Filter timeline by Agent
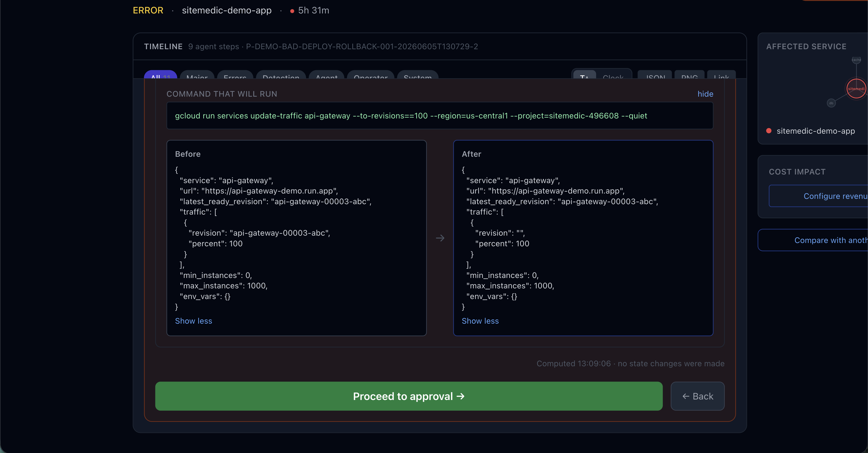 (x=326, y=75)
